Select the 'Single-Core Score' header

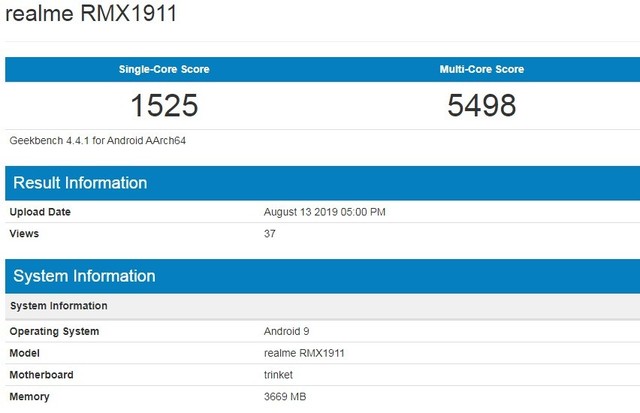coord(164,69)
